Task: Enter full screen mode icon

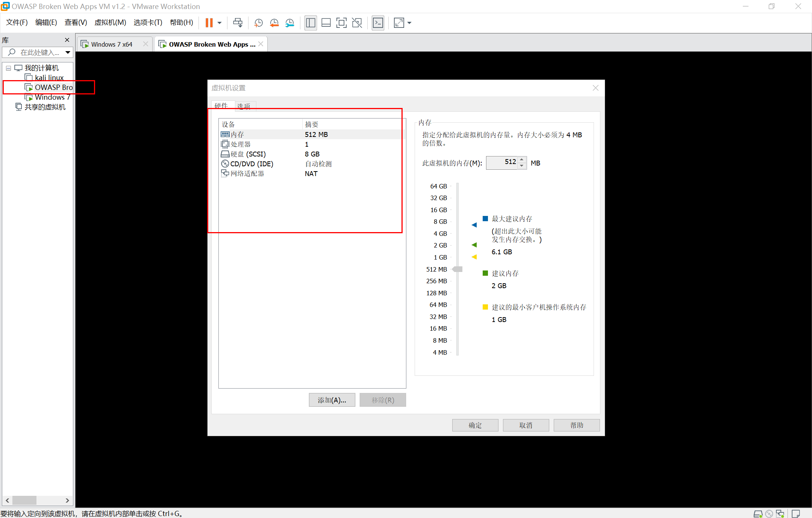Action: [341, 23]
